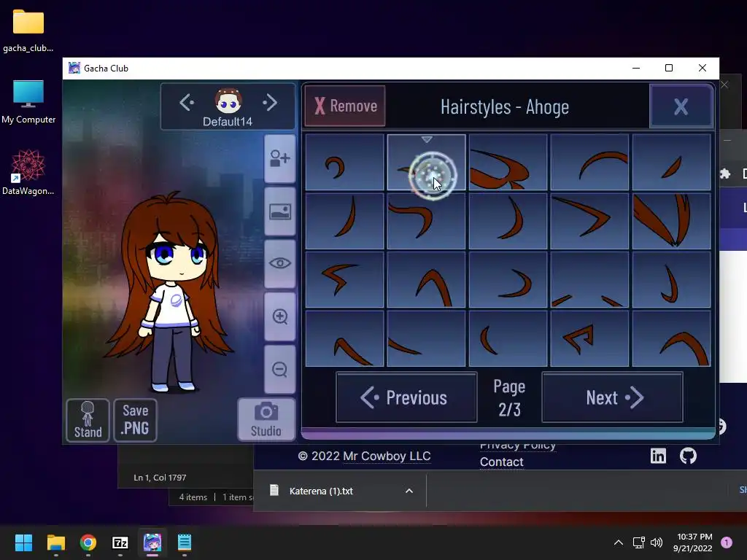Click the Stand pose button
Image resolution: width=747 pixels, height=560 pixels.
click(88, 420)
